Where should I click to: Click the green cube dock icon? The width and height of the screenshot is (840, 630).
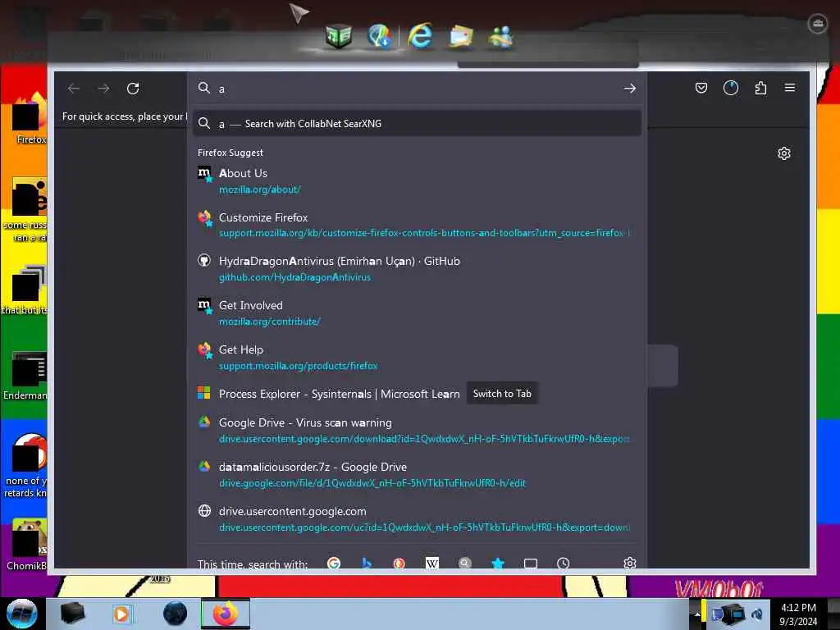pyautogui.click(x=339, y=36)
